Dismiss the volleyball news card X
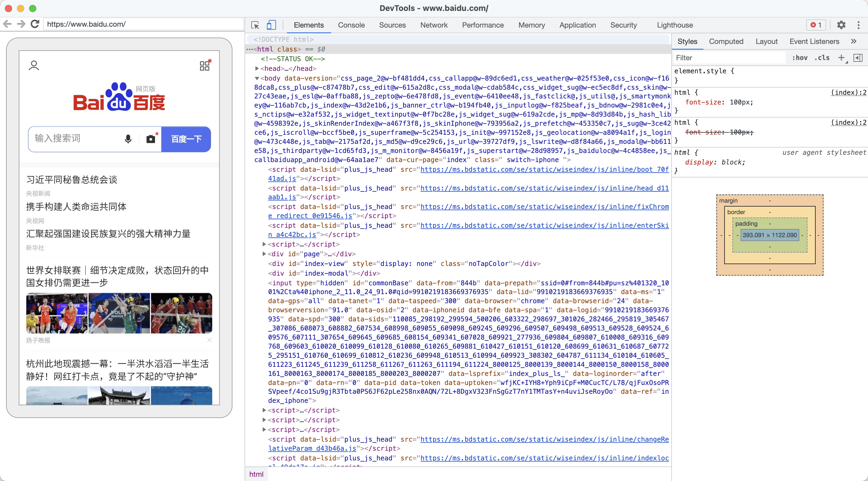 pyautogui.click(x=209, y=340)
